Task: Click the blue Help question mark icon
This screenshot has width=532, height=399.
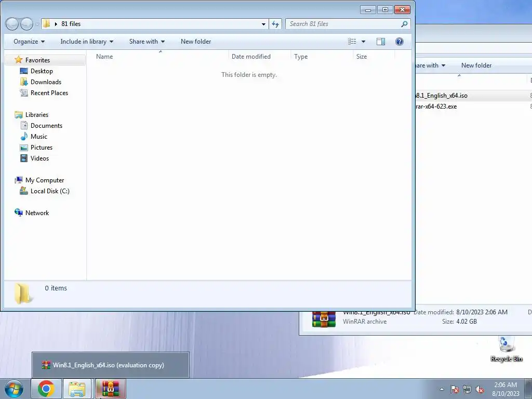Action: 400,42
